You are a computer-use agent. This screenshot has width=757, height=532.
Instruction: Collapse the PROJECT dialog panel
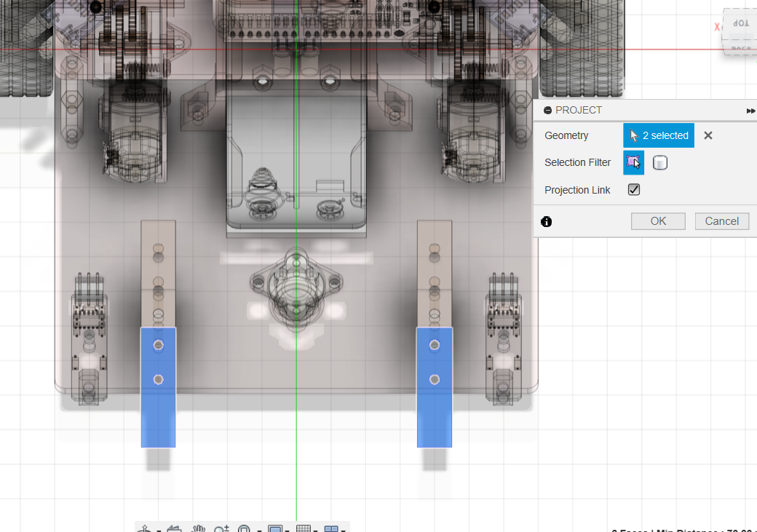point(547,111)
